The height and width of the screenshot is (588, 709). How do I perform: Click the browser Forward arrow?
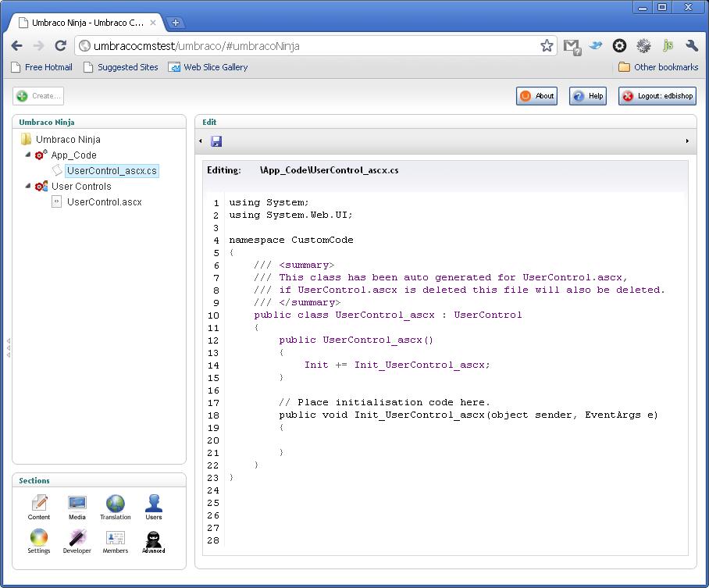pyautogui.click(x=38, y=46)
